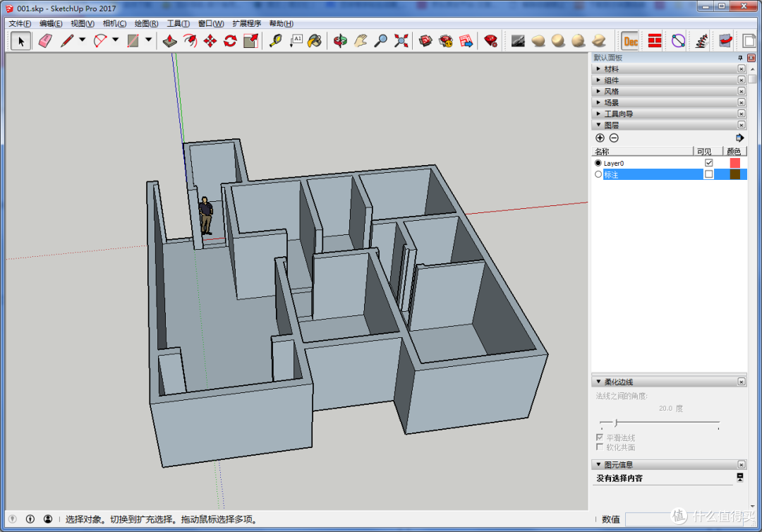Viewport: 762px width, 532px height.
Task: Select the arrow Select tool
Action: pos(21,41)
